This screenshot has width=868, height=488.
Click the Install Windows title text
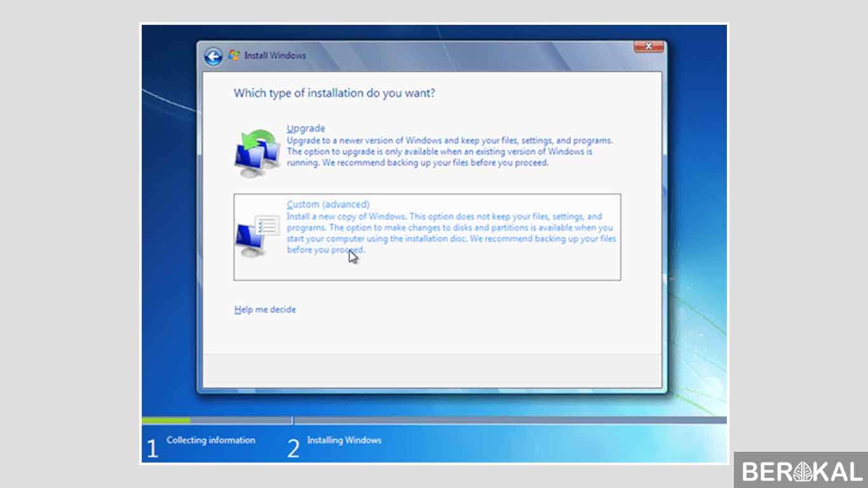(x=275, y=55)
